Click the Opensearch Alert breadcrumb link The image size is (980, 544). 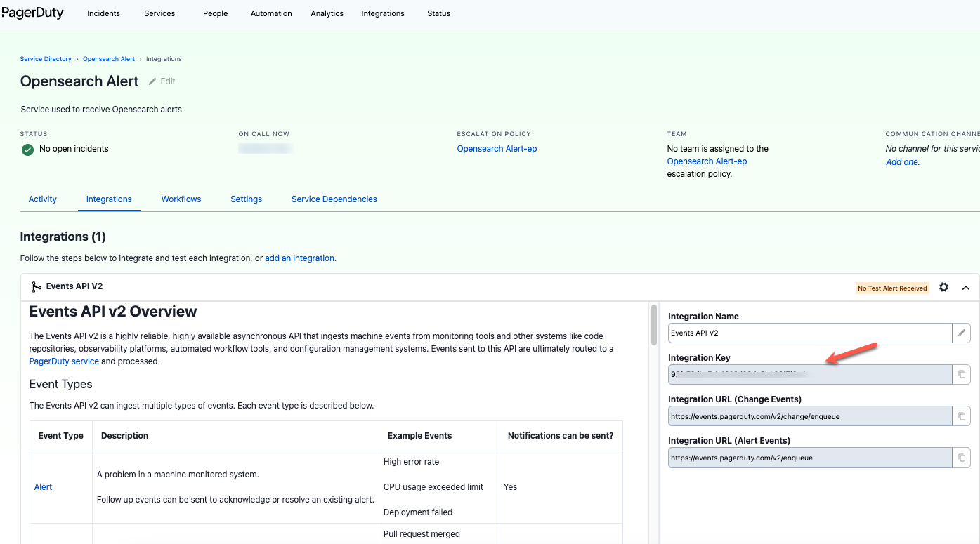click(109, 59)
